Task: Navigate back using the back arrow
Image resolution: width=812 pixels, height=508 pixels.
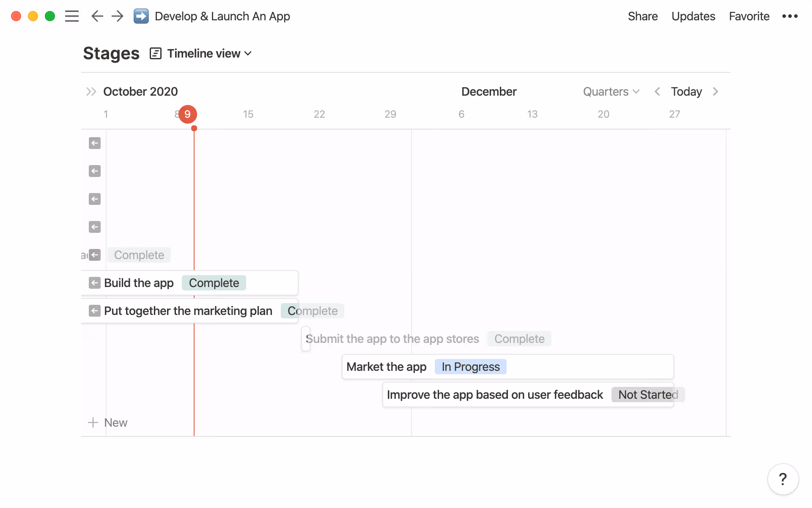Action: tap(97, 16)
